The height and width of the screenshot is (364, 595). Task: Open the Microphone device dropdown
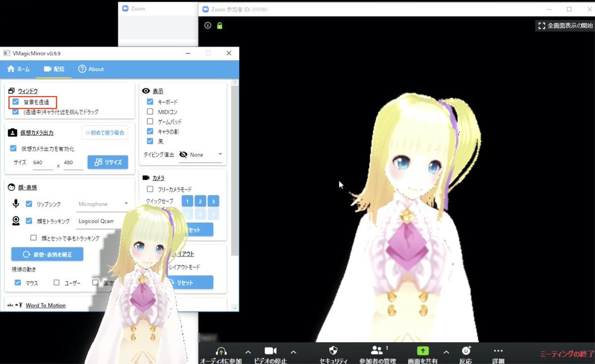(x=103, y=204)
